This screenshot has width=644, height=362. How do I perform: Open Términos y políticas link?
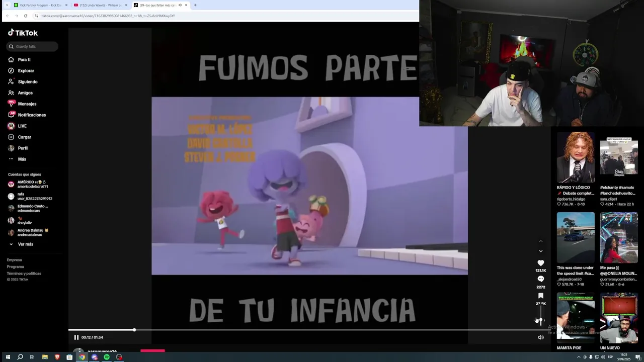(x=24, y=273)
